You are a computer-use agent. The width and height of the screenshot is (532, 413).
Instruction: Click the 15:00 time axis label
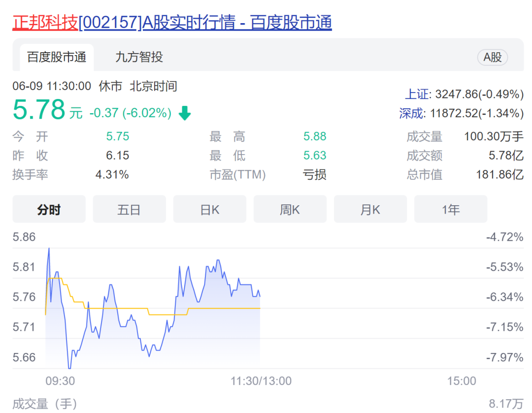pyautogui.click(x=462, y=381)
